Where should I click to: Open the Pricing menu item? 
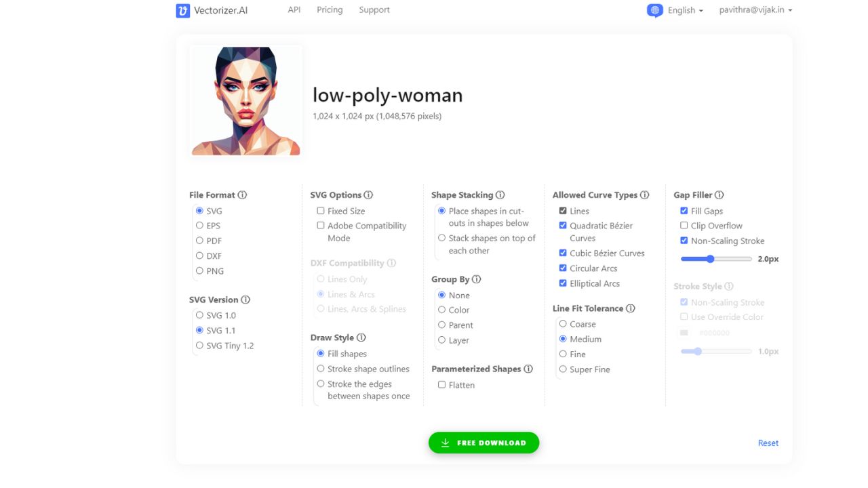330,10
